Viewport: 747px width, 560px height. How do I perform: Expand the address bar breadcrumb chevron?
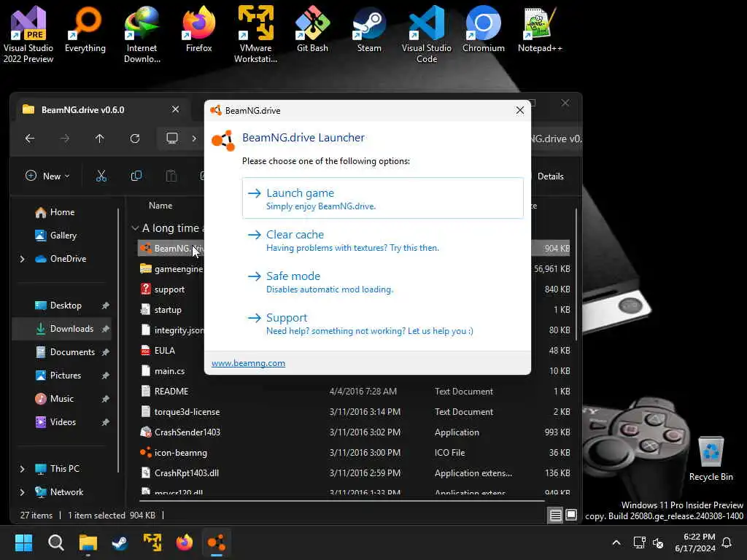click(x=194, y=139)
